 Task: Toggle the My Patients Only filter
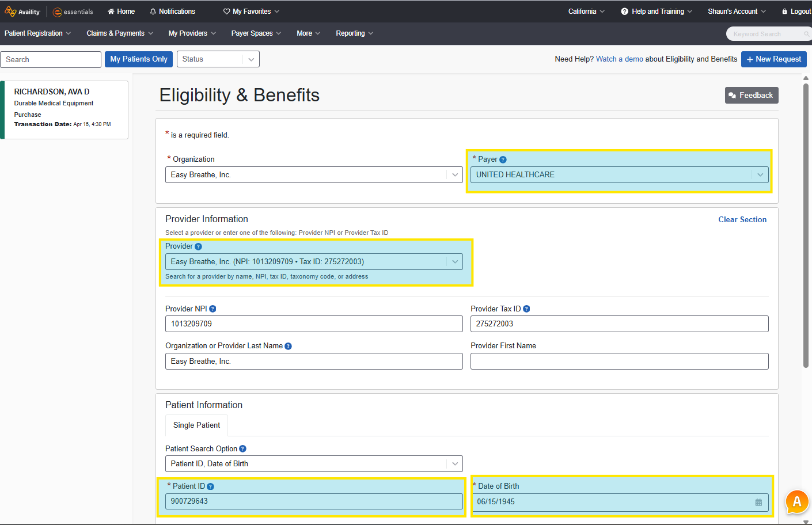138,59
